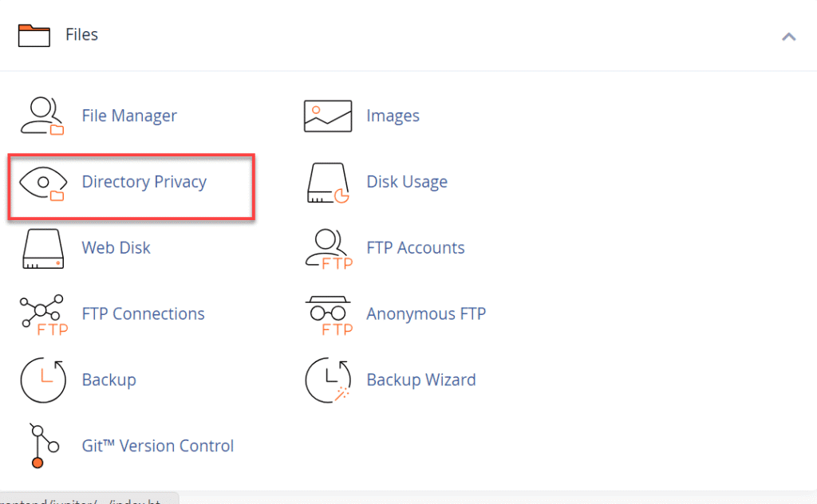
Task: Collapse the Files section chevron
Action: click(x=788, y=37)
